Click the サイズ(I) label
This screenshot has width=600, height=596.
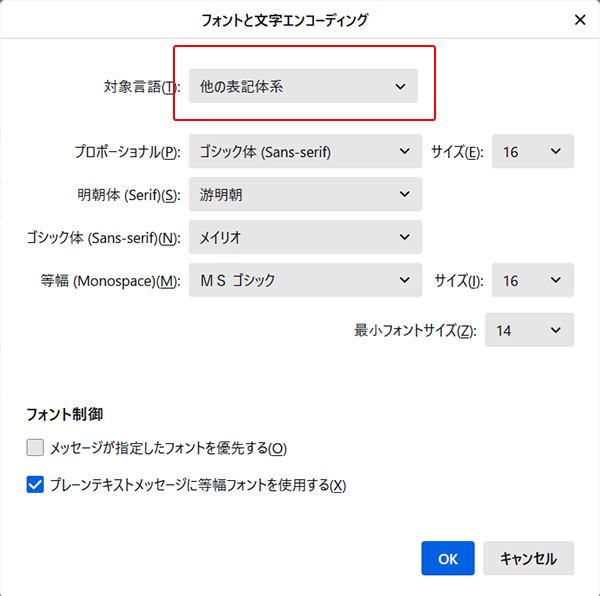459,281
